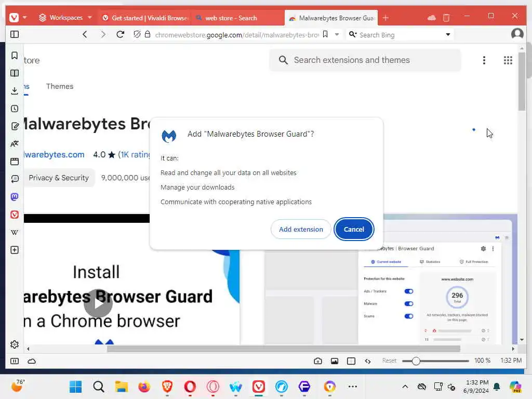Viewport: 532px width, 399px height.
Task: Adjust the page zoom slider
Action: 436,361
